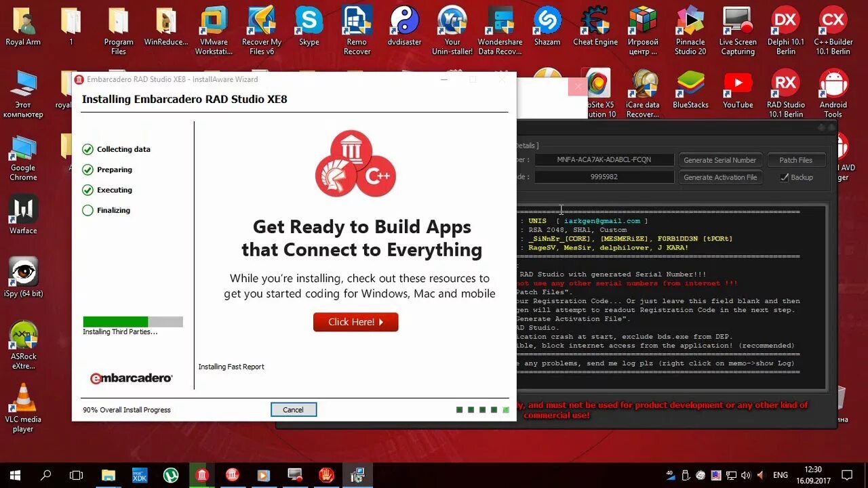Open File Explorer from the taskbar
868x488 pixels.
coord(108,475)
